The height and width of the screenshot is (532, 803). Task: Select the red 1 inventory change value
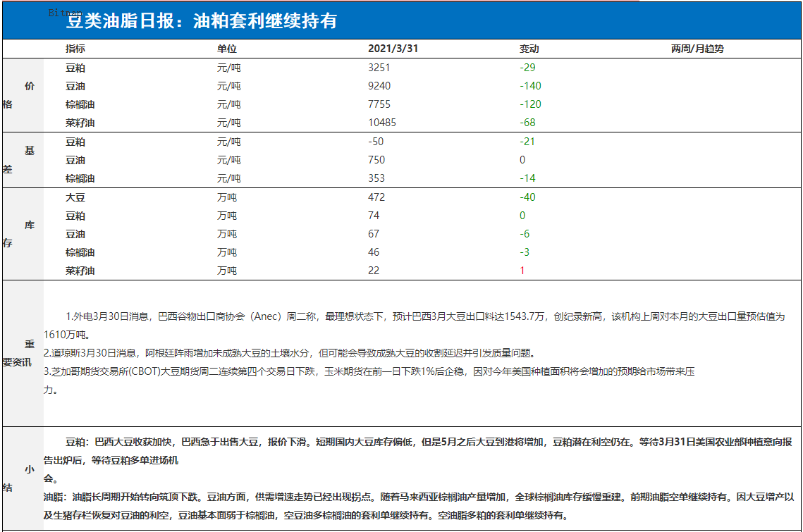point(522,271)
